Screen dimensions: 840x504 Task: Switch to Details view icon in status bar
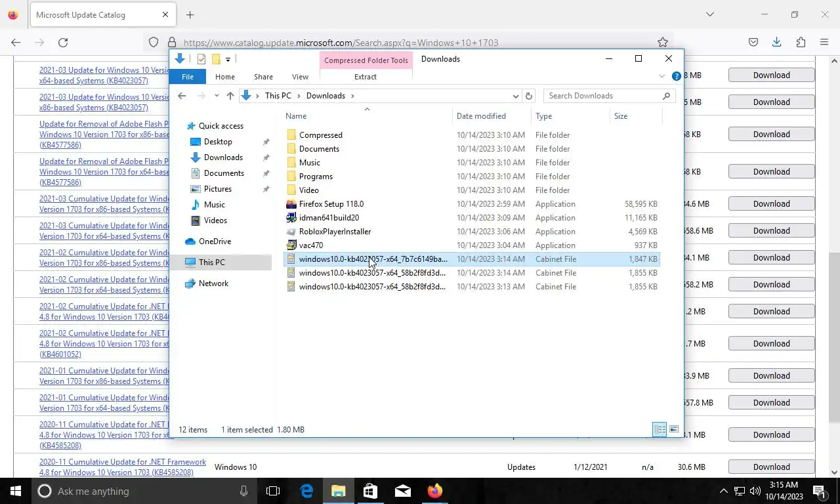660,429
